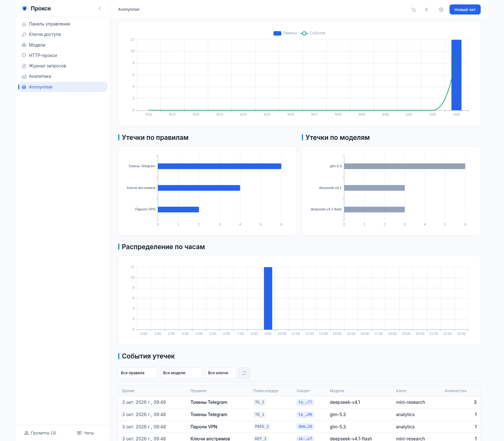Open the Все правила filter dropdown
The image size is (504, 441).
pos(138,373)
